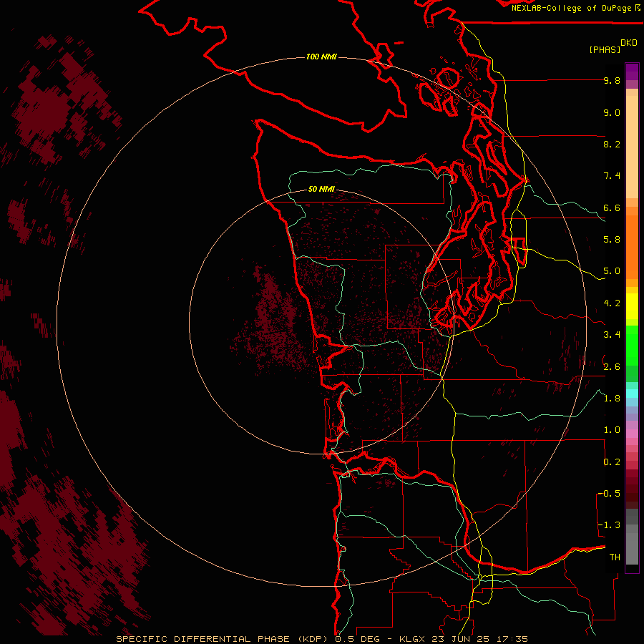Click the Specific Differential Phase (KDP) caption
This screenshot has width=644, height=644.
(223, 639)
